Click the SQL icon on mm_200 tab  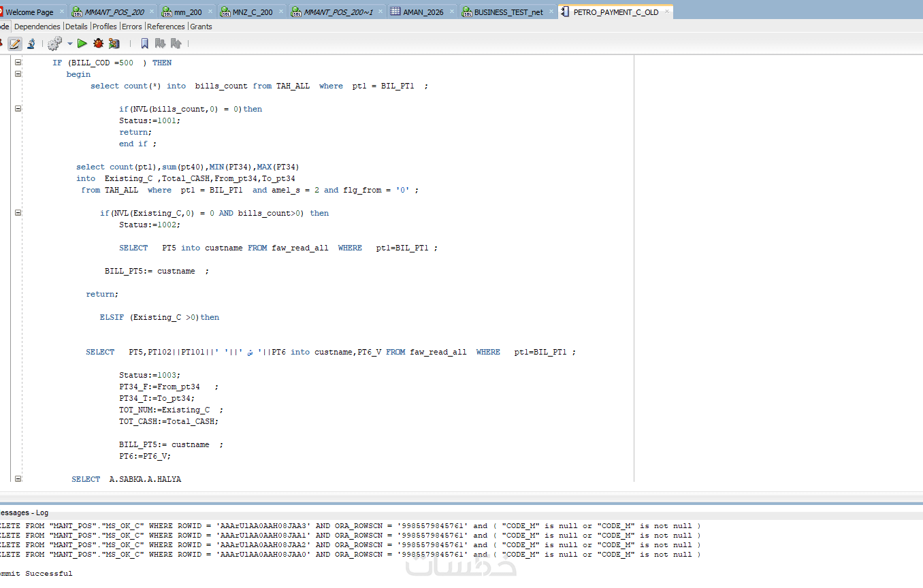(x=167, y=12)
